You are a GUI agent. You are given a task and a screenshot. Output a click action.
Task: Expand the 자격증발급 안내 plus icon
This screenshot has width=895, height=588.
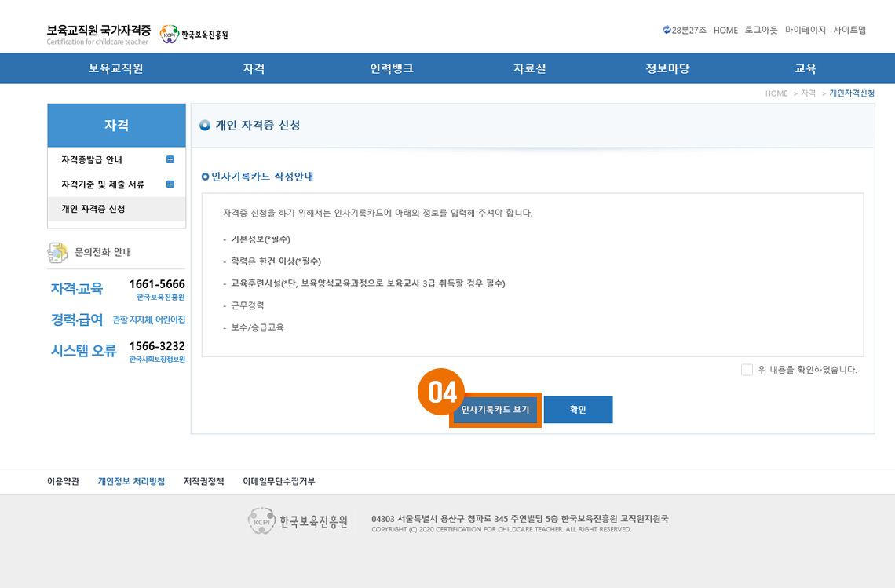(170, 160)
